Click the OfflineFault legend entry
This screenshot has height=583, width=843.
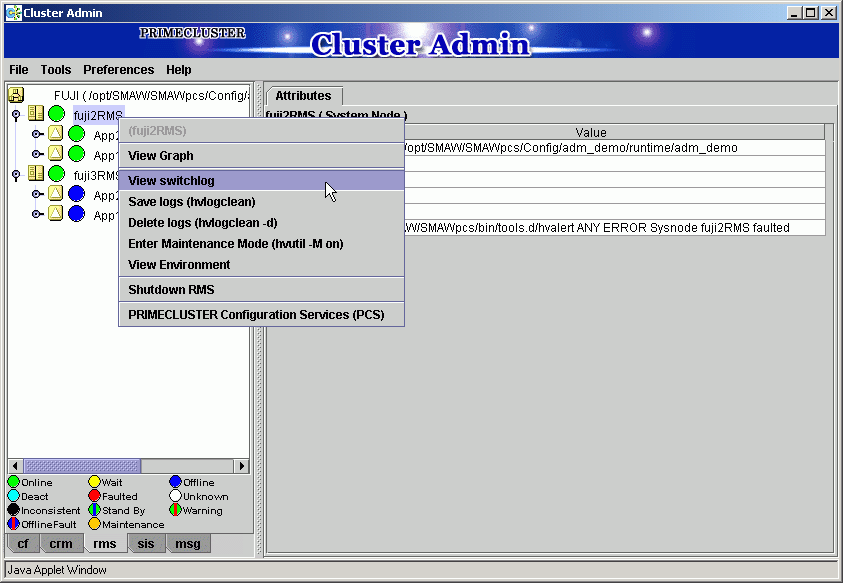pos(42,524)
